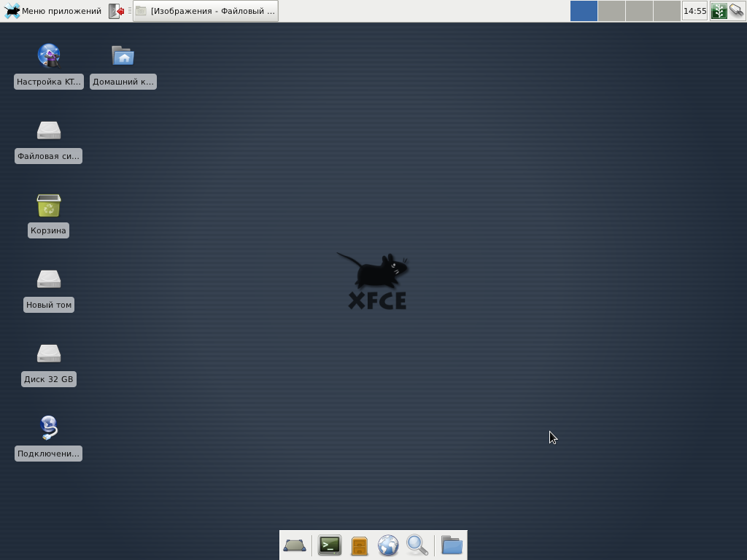Image resolution: width=747 pixels, height=560 pixels.
Task: Select the Новый том drive icon
Action: click(49, 279)
